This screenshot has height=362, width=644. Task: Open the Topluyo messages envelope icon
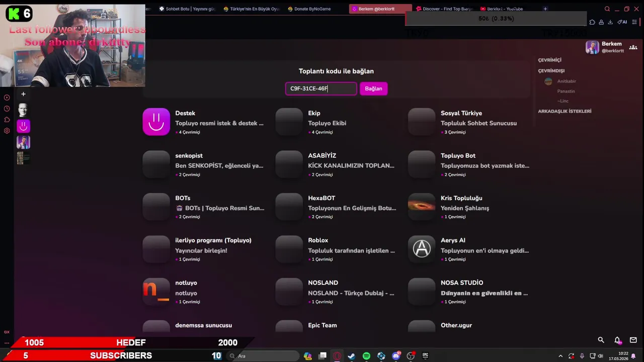(x=633, y=340)
